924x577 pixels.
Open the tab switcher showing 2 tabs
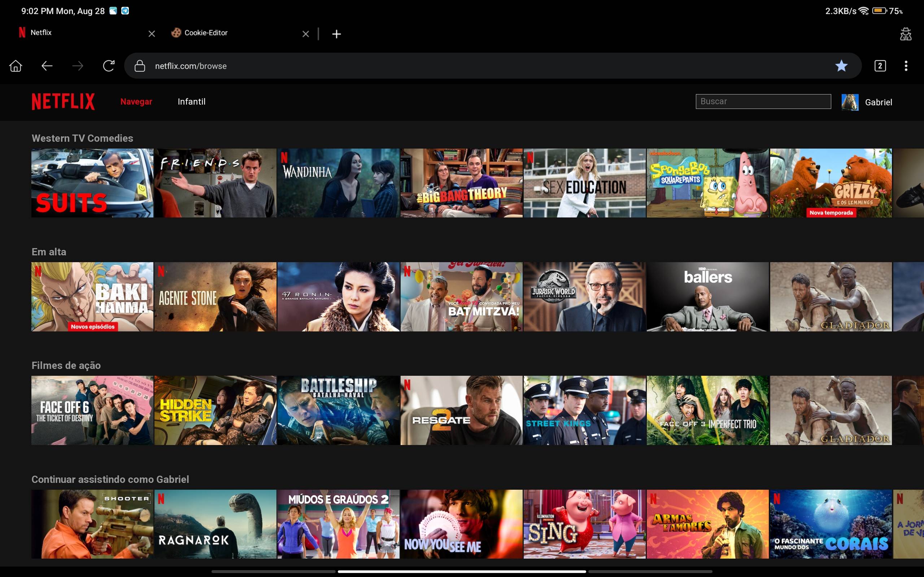coord(880,66)
